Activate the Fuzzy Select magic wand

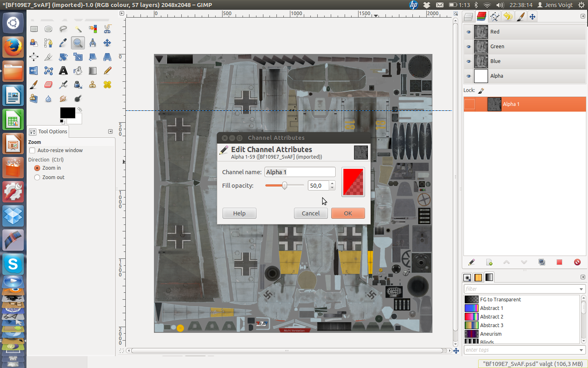click(x=78, y=29)
